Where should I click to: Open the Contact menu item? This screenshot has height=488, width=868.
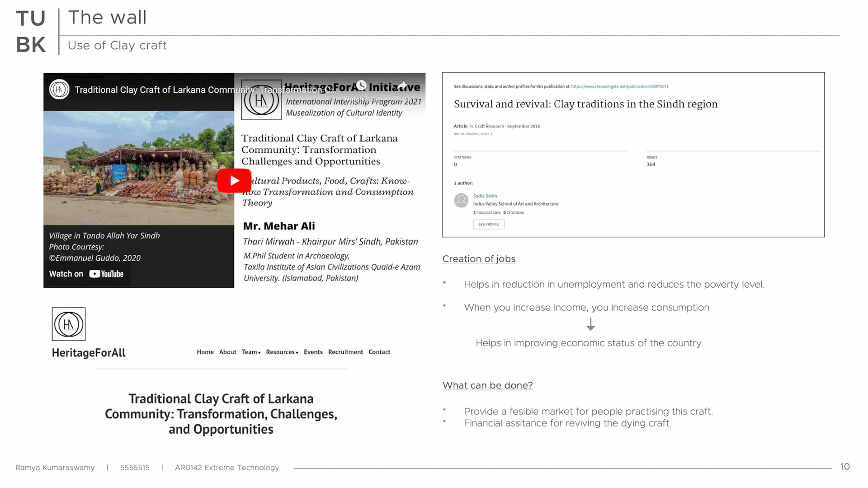point(379,352)
